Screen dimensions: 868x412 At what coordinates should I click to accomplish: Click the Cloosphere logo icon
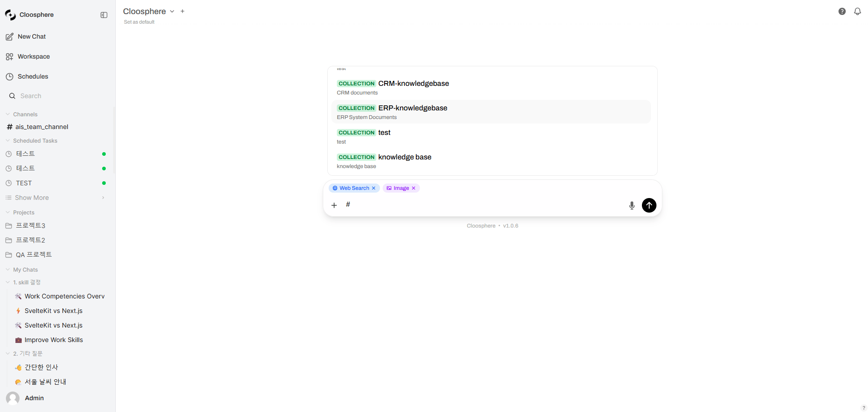[10, 15]
